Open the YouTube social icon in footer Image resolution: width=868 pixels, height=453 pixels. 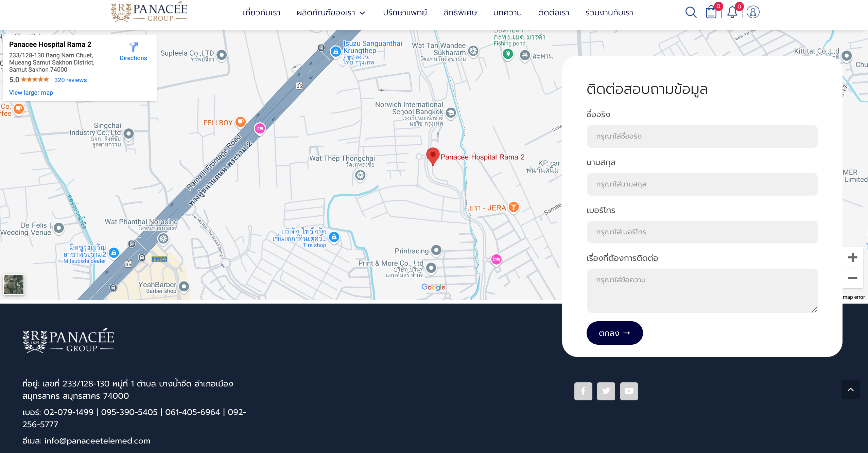[x=629, y=391]
